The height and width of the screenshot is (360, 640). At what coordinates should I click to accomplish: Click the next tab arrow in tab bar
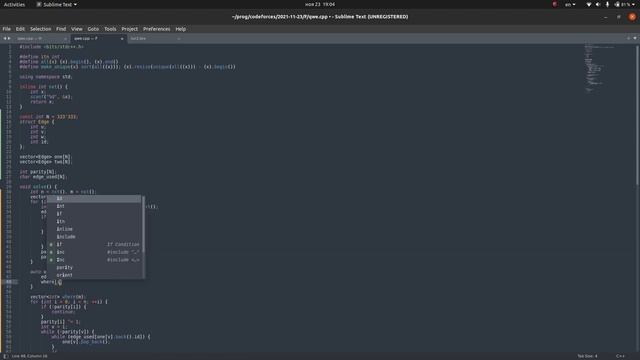coord(9,38)
